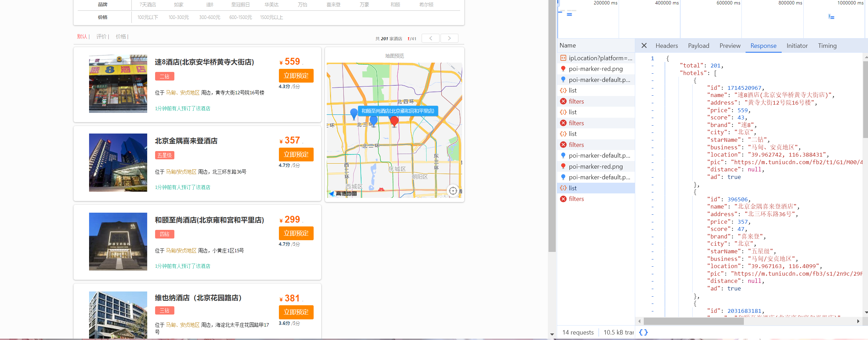
Task: Book 维也纳酒店 with 立即预定
Action: click(296, 312)
